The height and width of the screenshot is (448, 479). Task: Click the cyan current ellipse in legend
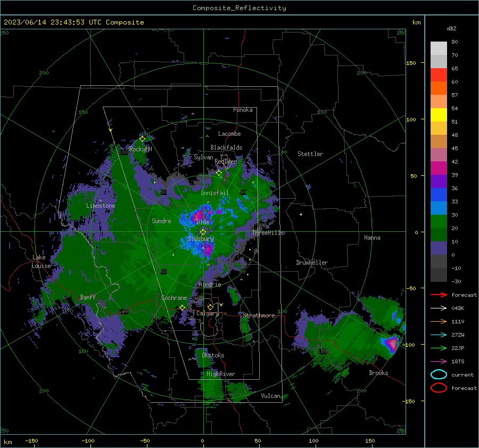click(x=439, y=374)
